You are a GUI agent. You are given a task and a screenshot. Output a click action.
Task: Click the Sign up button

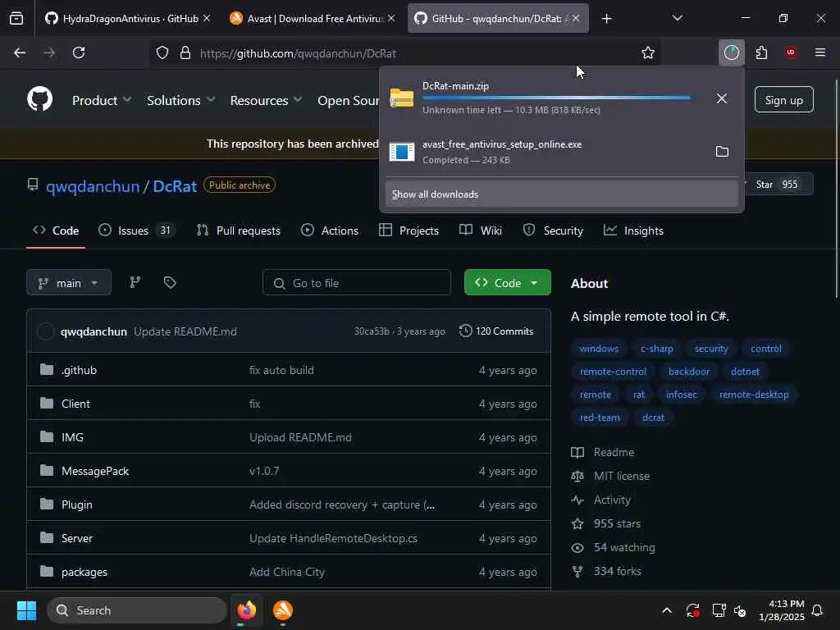coord(783,99)
